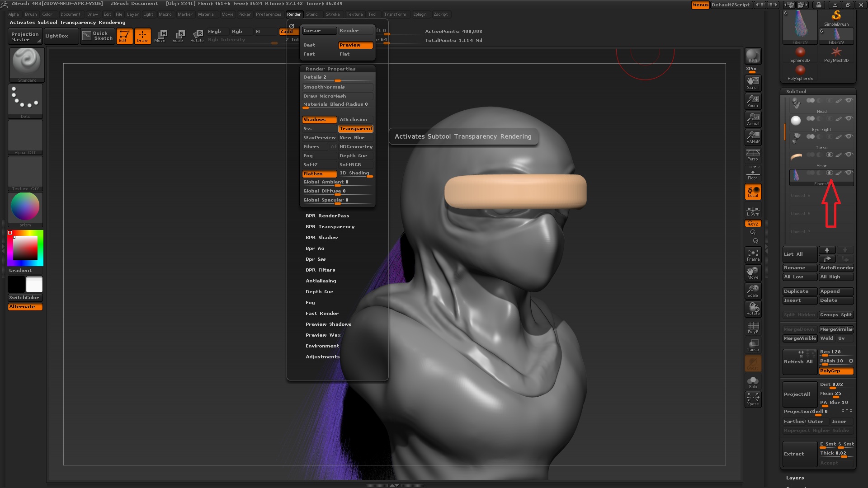The image size is (868, 488).
Task: Switch to Move transform mode
Action: pyautogui.click(x=160, y=36)
